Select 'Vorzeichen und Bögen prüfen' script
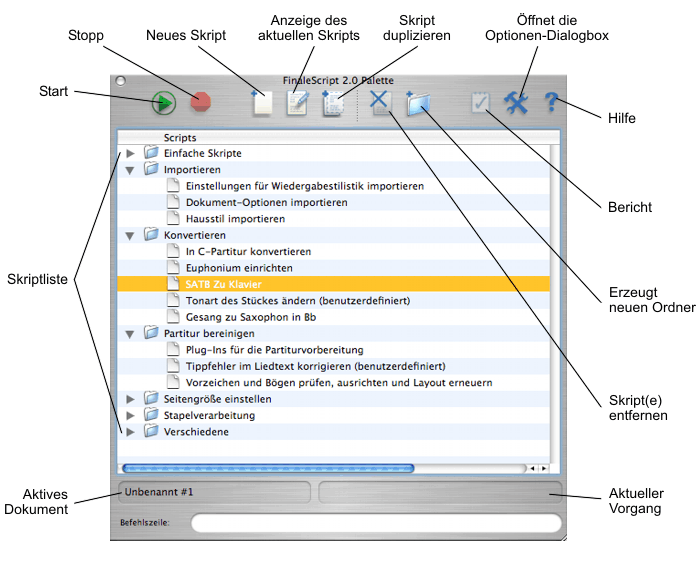 [x=339, y=383]
